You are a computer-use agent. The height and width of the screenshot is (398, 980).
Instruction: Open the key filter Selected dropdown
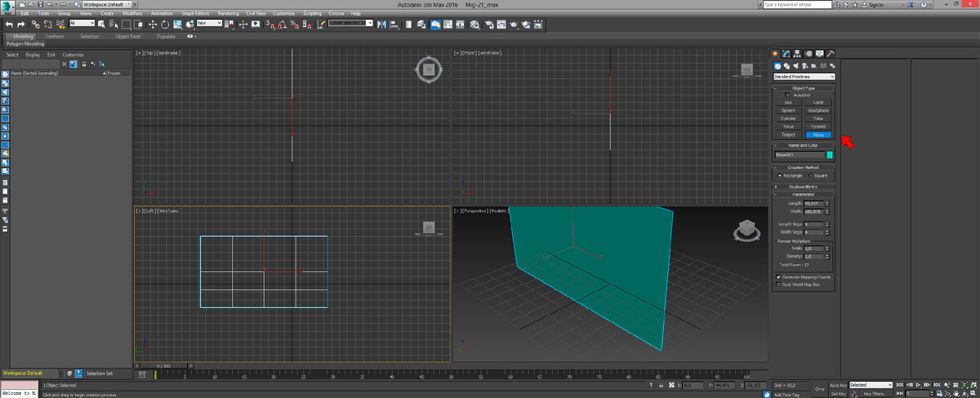click(871, 385)
